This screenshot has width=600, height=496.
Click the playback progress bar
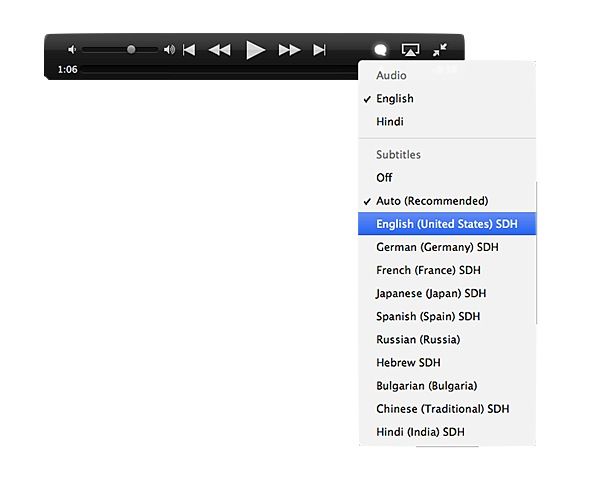pyautogui.click(x=220, y=70)
